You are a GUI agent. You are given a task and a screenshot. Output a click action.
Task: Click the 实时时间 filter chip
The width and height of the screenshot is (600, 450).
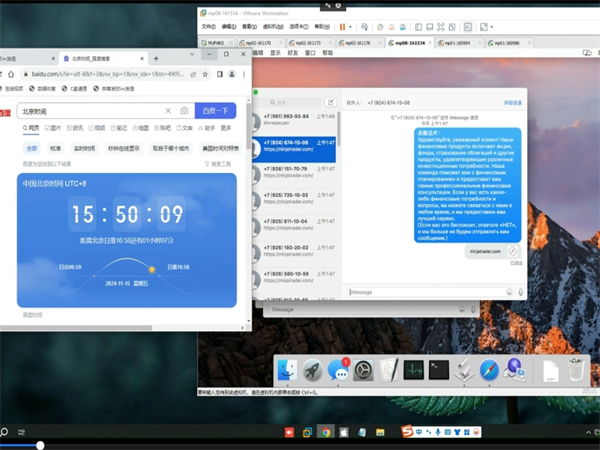click(x=84, y=148)
